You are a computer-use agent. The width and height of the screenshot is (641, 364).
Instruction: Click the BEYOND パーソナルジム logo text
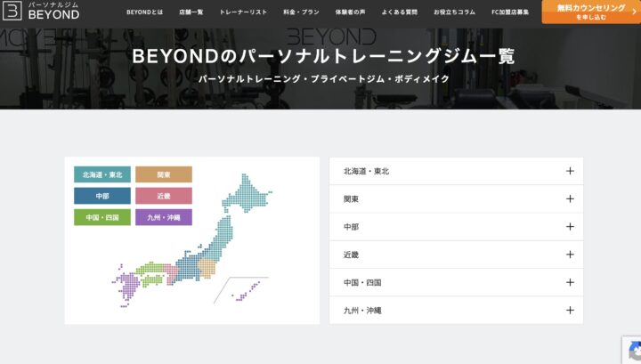coord(53,11)
